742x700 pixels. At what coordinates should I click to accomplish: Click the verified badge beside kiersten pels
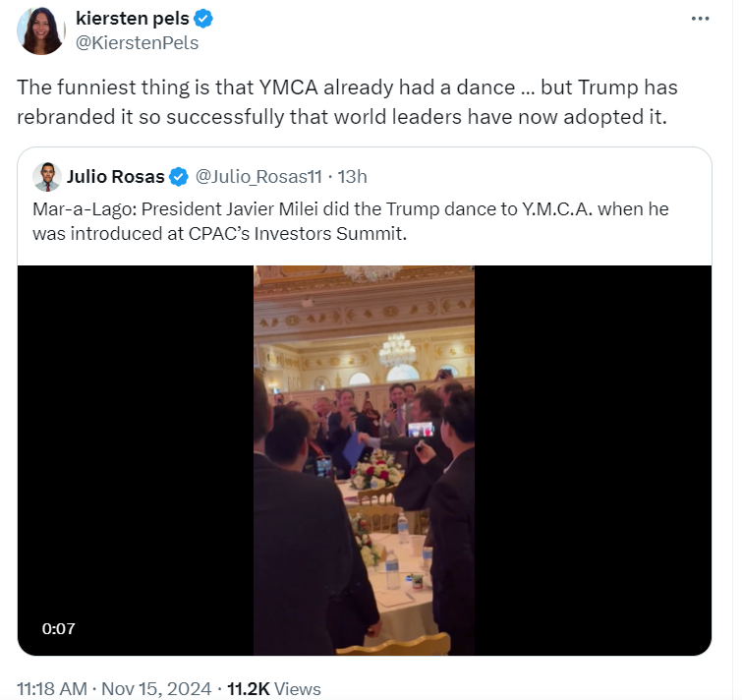204,19
